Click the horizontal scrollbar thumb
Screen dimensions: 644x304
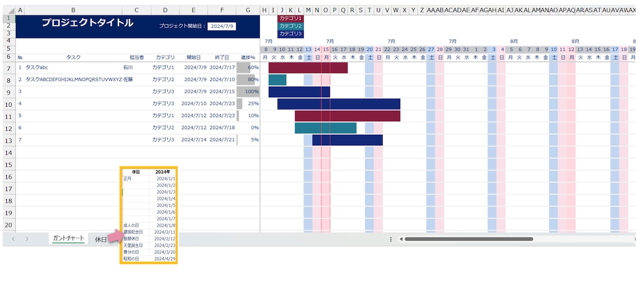469,239
